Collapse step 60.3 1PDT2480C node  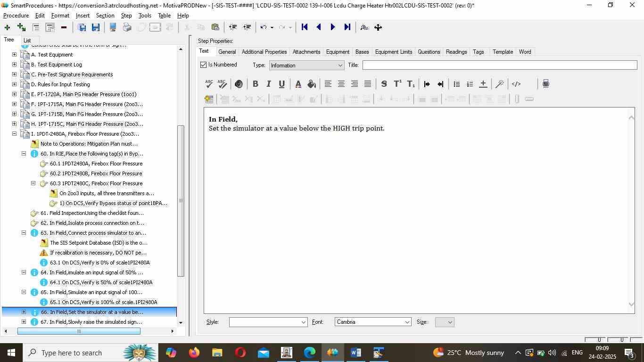33,183
